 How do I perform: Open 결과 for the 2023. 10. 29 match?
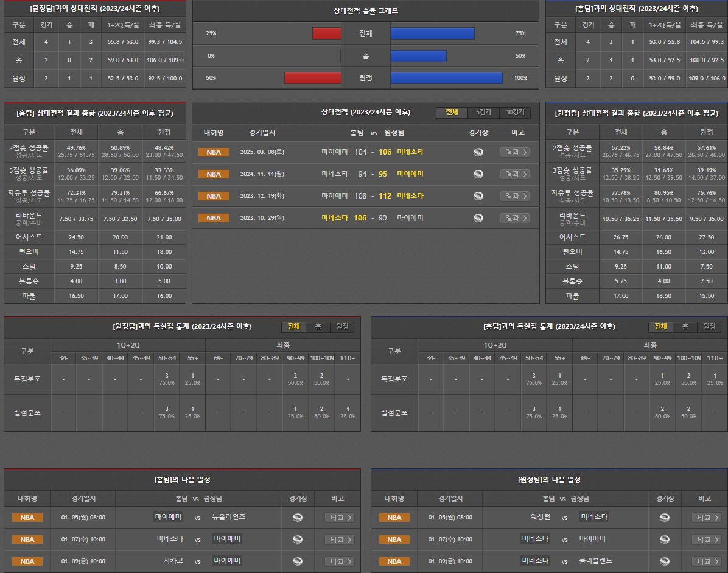tap(514, 218)
